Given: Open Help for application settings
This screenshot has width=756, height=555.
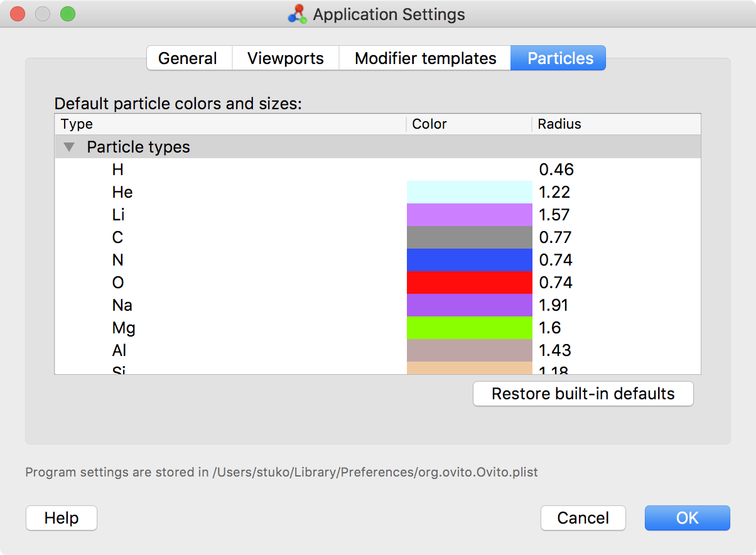Looking at the screenshot, I should [62, 518].
